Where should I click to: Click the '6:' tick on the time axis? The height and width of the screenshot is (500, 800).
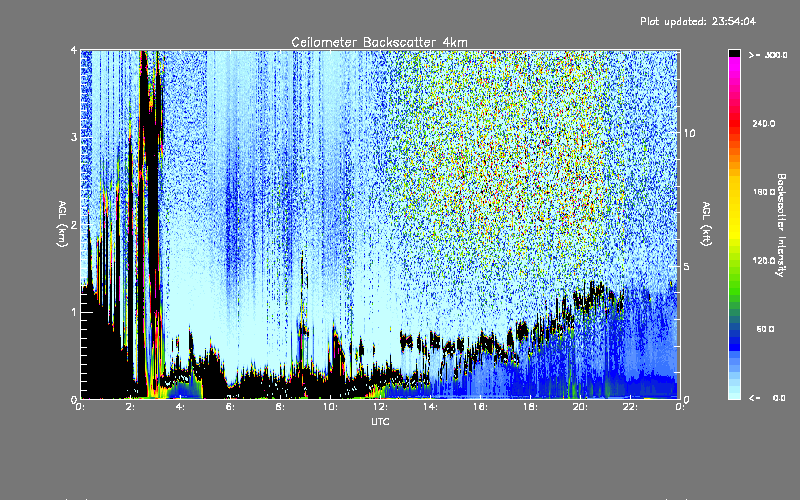[x=231, y=407]
